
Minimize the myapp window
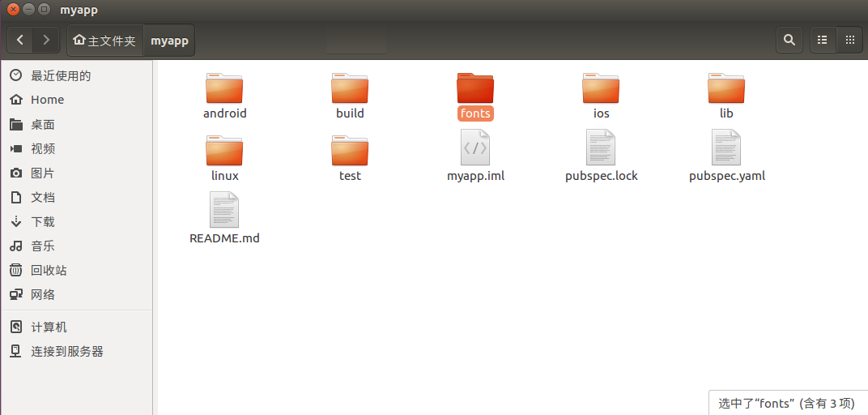(29, 10)
